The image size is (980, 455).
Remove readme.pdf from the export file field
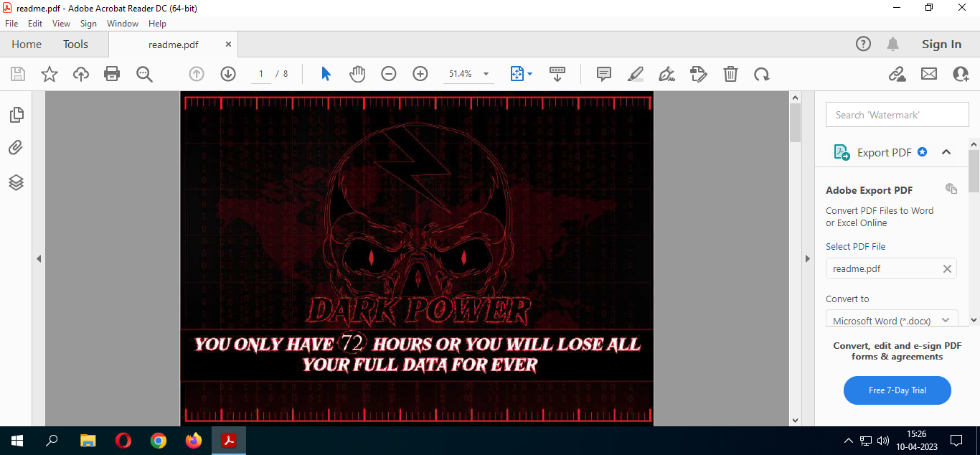pyautogui.click(x=947, y=268)
